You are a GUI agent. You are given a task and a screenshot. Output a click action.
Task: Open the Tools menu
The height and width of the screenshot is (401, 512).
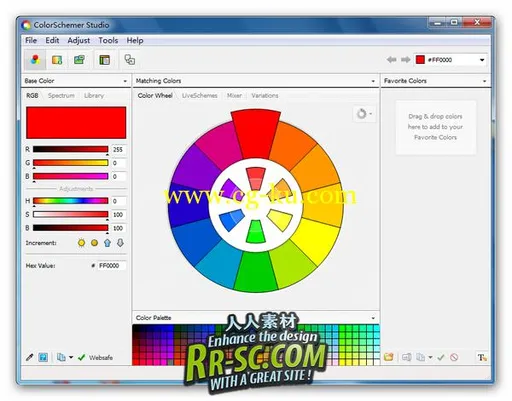point(108,40)
